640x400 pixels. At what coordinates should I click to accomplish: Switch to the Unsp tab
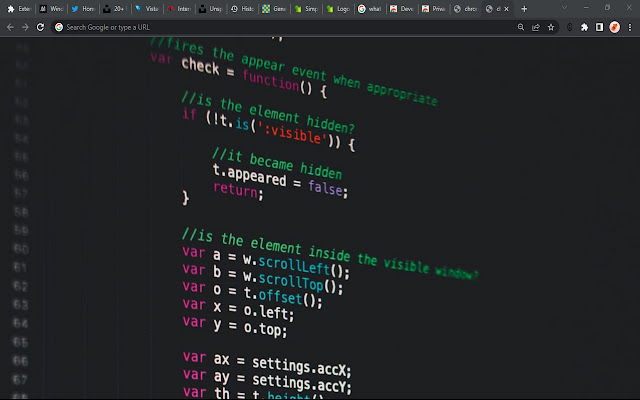pos(211,9)
